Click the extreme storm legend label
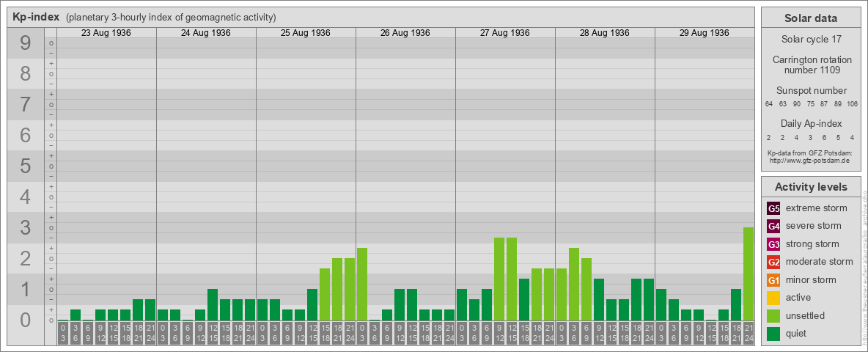Viewport: 868px width, 352px height. (817, 208)
